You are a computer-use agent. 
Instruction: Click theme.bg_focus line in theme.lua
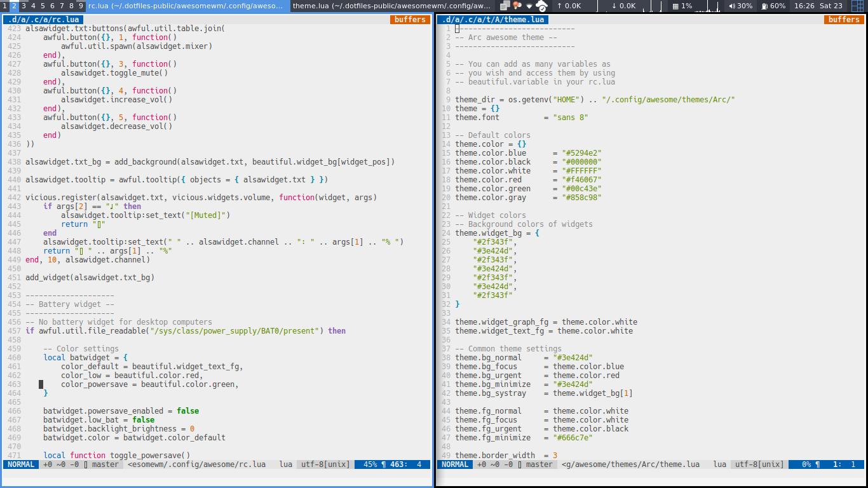click(539, 367)
